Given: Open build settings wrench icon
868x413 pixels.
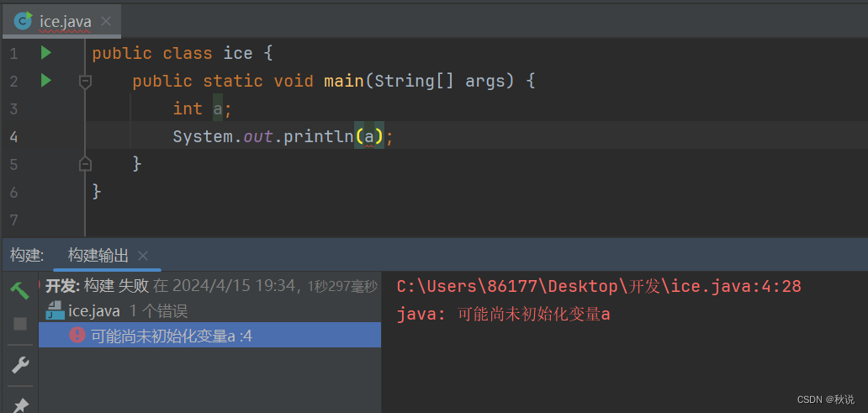Looking at the screenshot, I should (20, 365).
